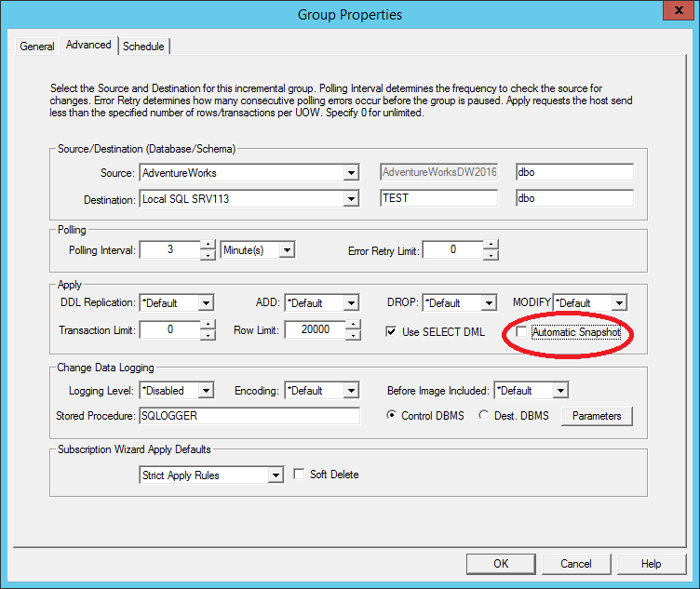
Task: Select the Control DBMS radio option
Action: (x=392, y=416)
